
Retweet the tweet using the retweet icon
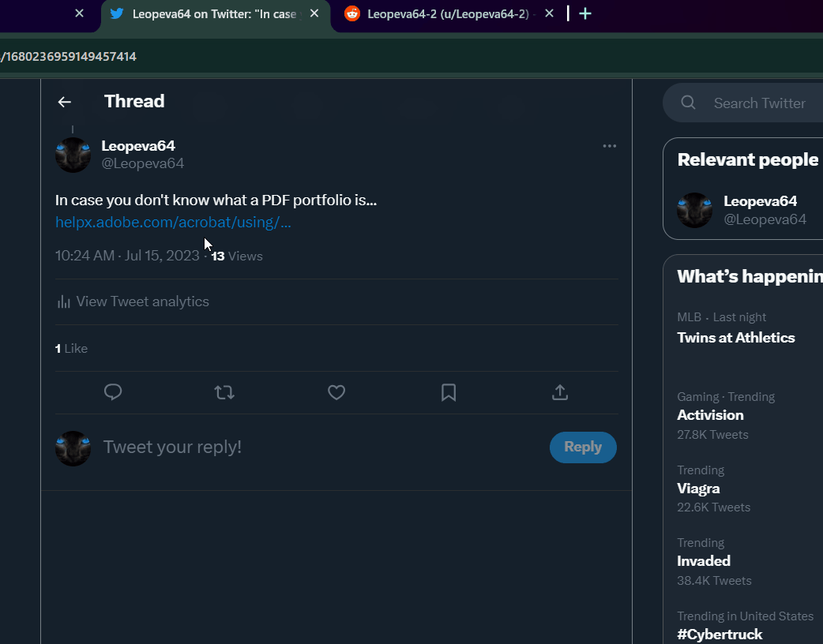pos(224,392)
